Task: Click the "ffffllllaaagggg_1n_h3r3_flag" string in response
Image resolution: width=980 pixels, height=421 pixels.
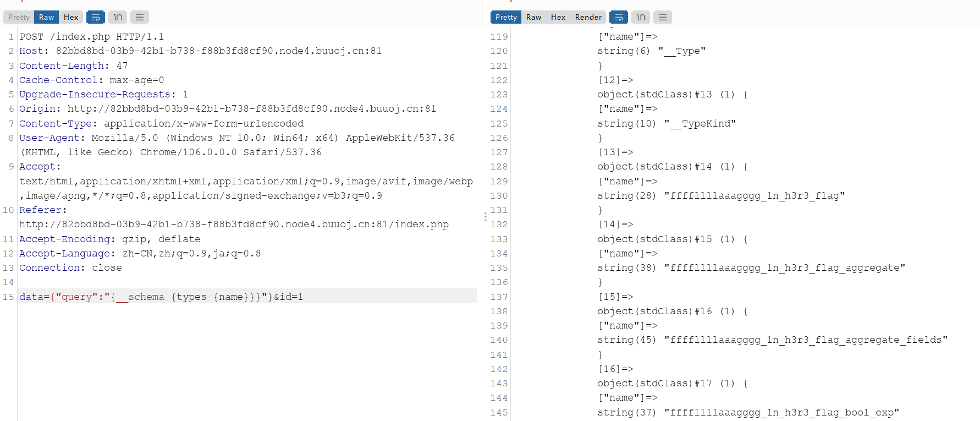Action: (753, 195)
